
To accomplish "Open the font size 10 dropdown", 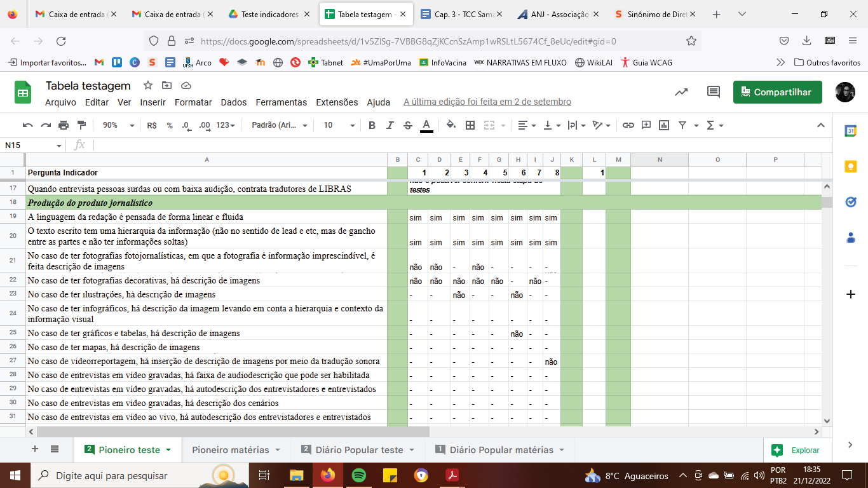I will tap(337, 125).
